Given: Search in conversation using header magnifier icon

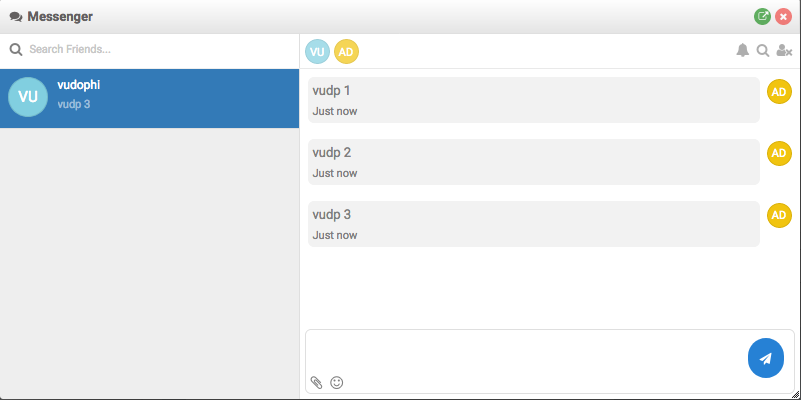Looking at the screenshot, I should pyautogui.click(x=762, y=51).
